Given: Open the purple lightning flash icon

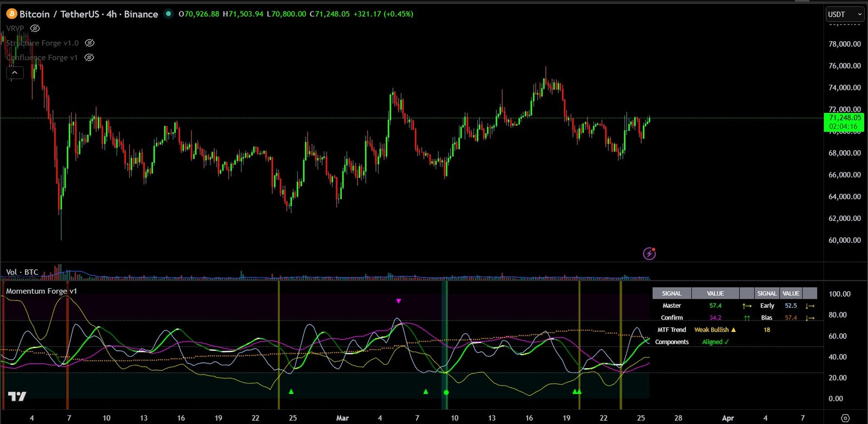Looking at the screenshot, I should (649, 254).
